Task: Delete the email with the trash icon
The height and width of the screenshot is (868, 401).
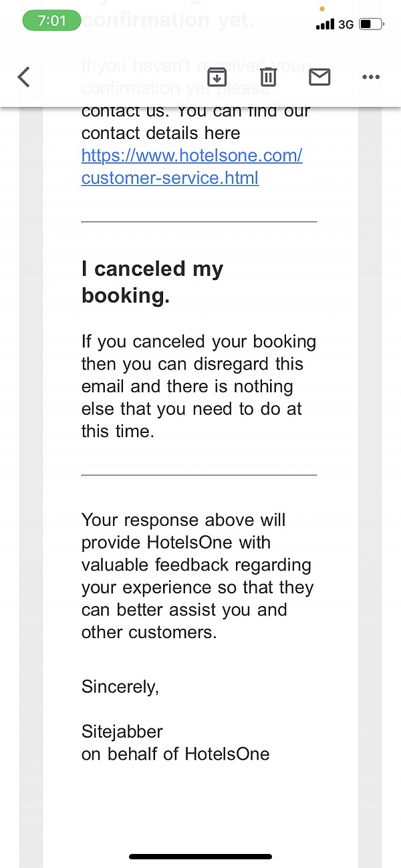Action: coord(268,78)
